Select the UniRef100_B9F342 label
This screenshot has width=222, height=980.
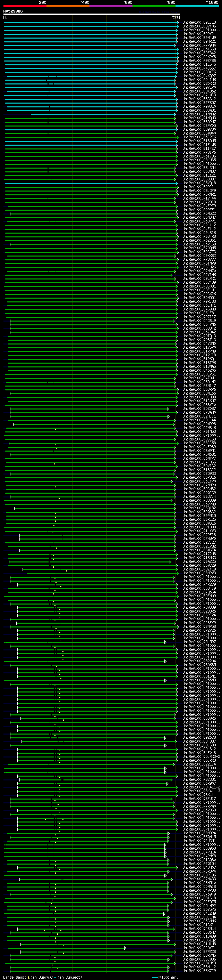[x=199, y=53]
